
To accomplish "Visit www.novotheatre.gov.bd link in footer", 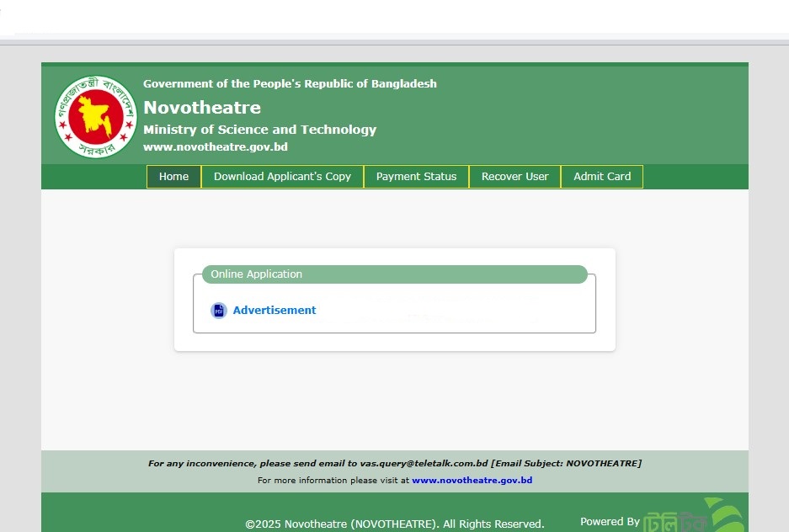I will tap(472, 481).
